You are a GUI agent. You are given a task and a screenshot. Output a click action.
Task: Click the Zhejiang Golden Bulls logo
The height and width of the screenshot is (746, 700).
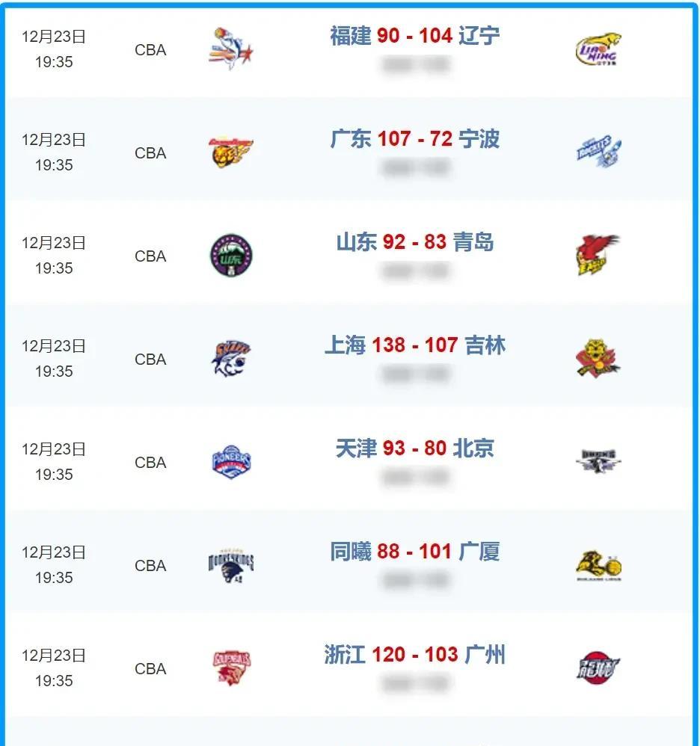[x=230, y=668]
